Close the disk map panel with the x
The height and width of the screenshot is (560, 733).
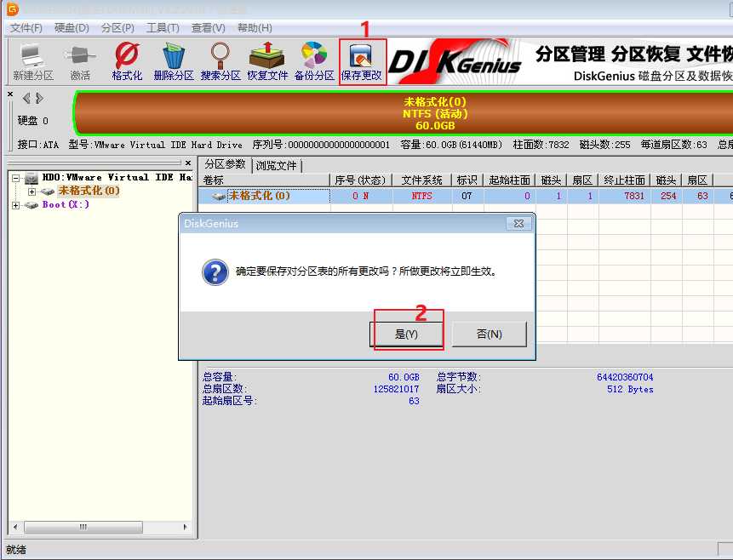(10, 94)
